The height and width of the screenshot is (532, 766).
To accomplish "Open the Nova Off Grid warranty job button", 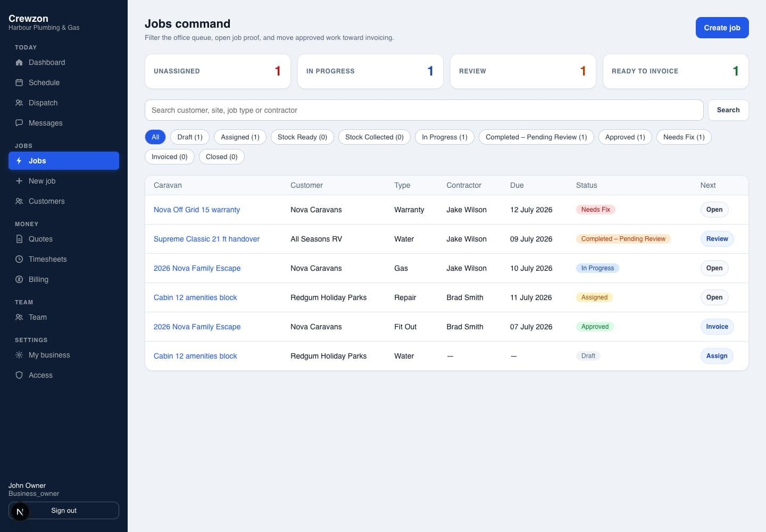I will (714, 210).
